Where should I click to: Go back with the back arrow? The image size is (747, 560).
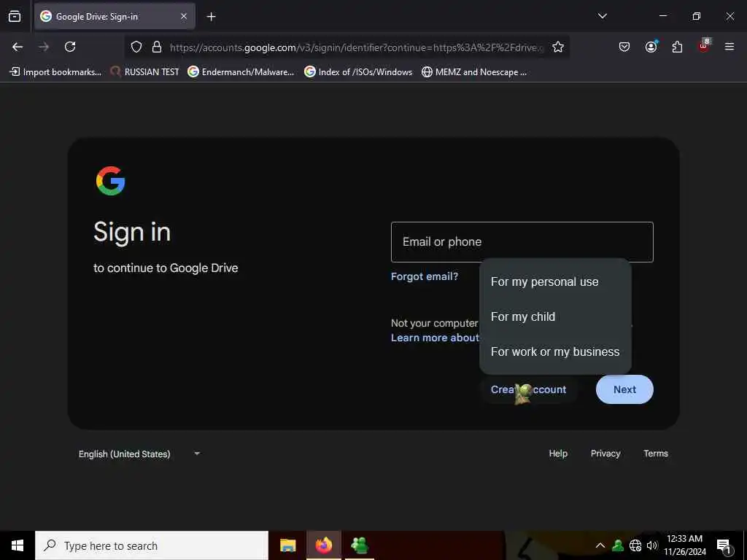point(18,47)
